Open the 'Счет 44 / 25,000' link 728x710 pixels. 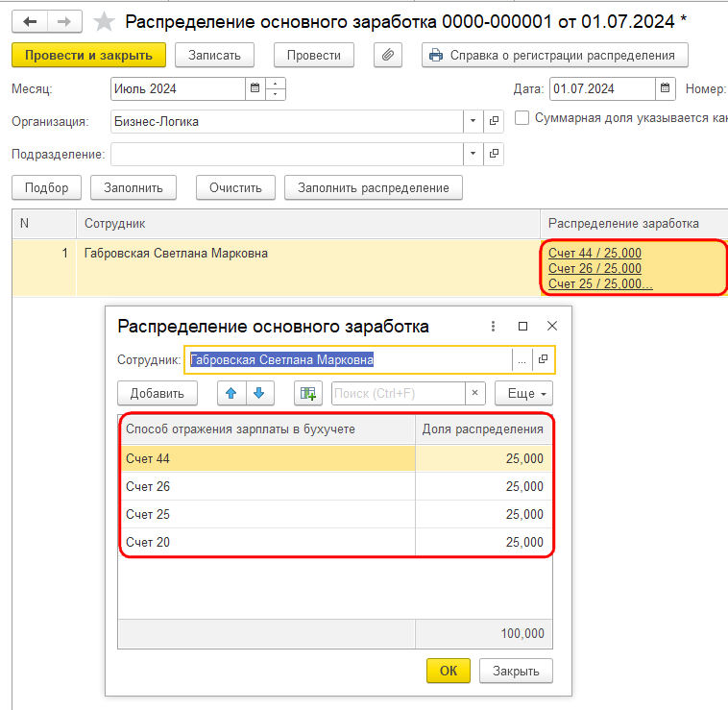click(595, 253)
